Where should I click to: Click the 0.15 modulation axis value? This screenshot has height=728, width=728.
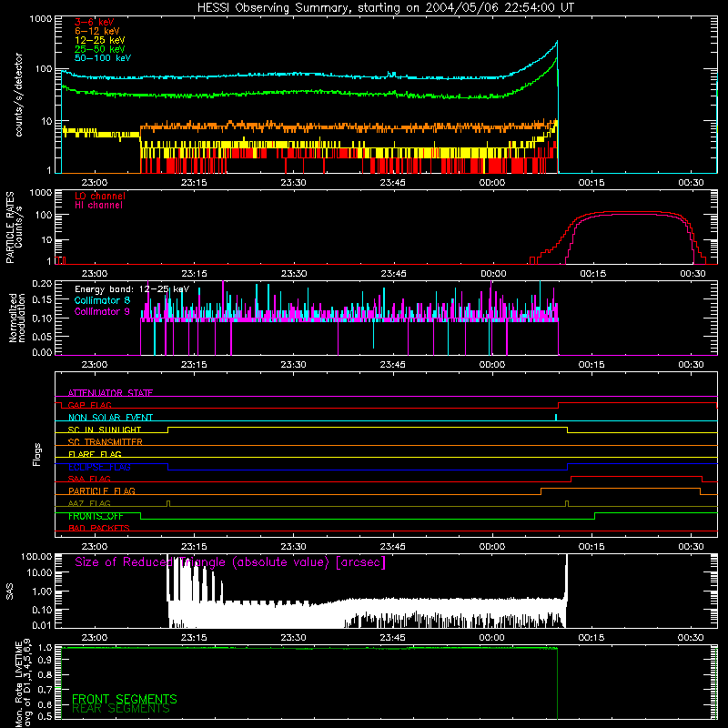click(x=42, y=300)
